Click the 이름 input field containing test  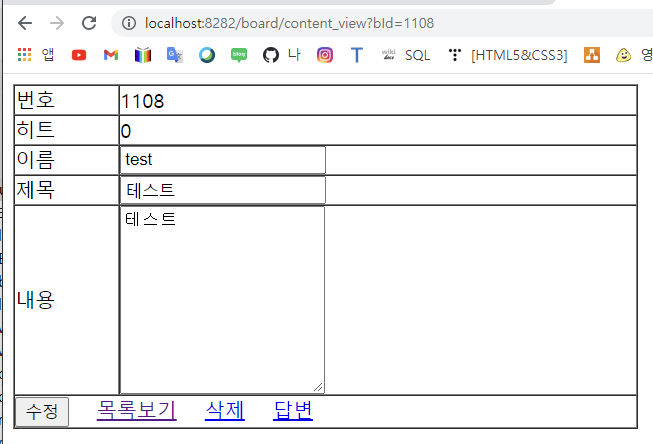pyautogui.click(x=223, y=160)
